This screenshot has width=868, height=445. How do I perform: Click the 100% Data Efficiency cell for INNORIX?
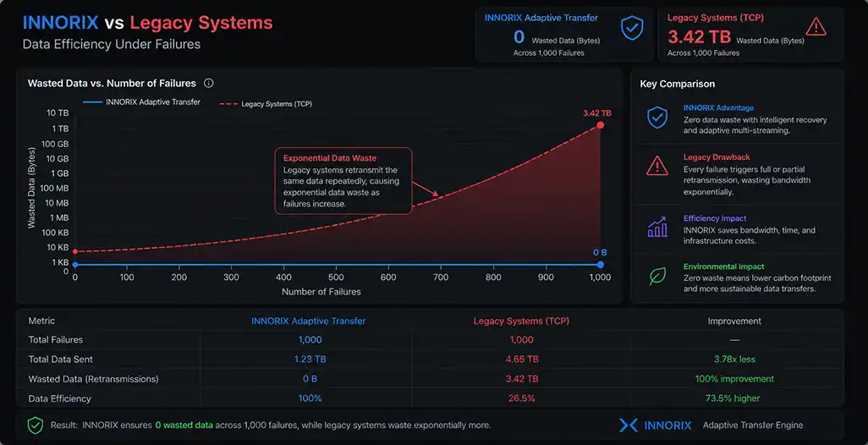[310, 398]
